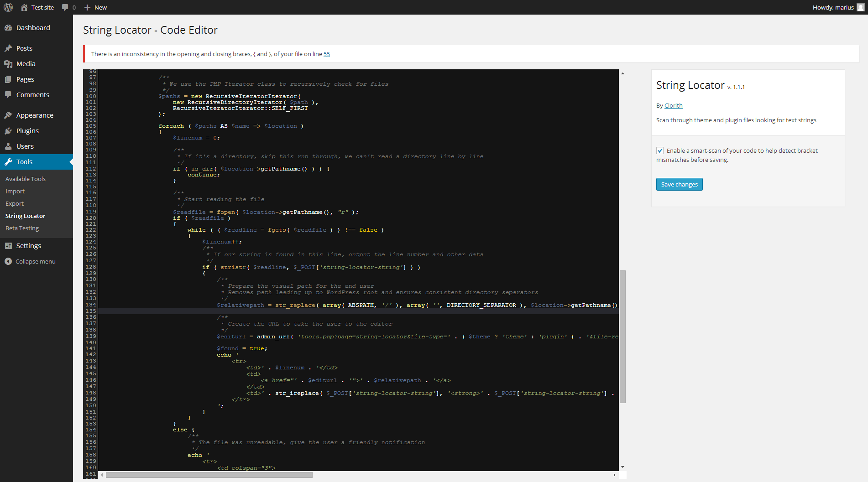Click the '$found = true;' code line
Screen dimensions: 868x482
click(x=242, y=348)
